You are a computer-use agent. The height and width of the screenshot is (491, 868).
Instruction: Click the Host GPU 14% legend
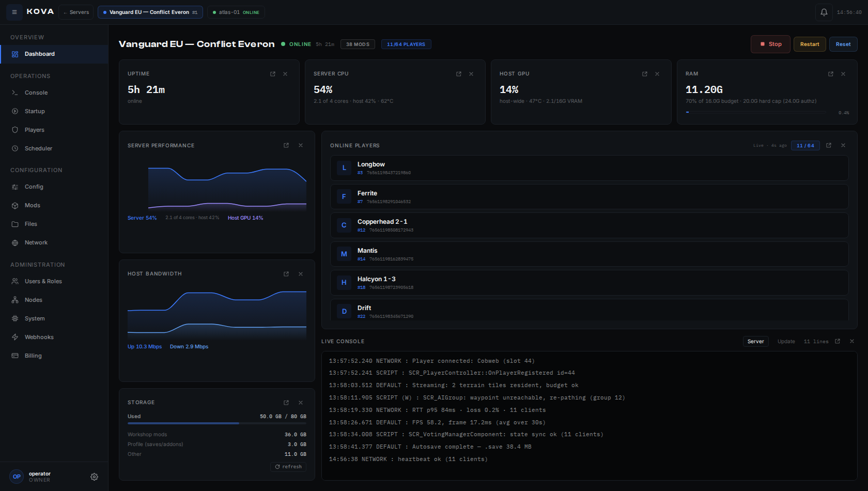245,218
